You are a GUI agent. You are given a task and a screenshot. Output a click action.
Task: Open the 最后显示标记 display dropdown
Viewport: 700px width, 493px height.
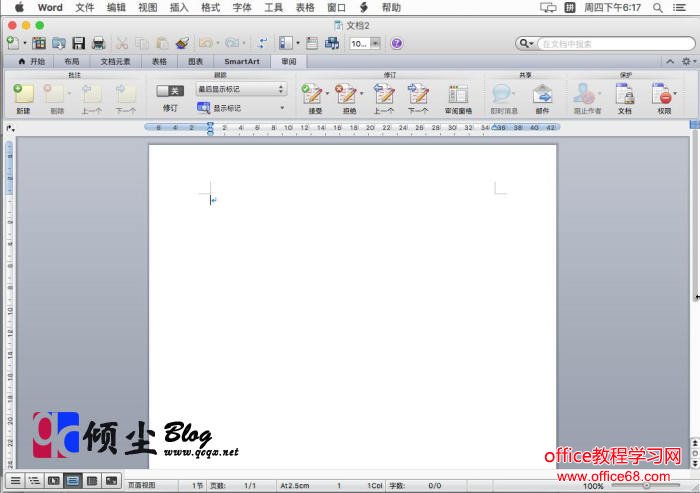[x=241, y=89]
